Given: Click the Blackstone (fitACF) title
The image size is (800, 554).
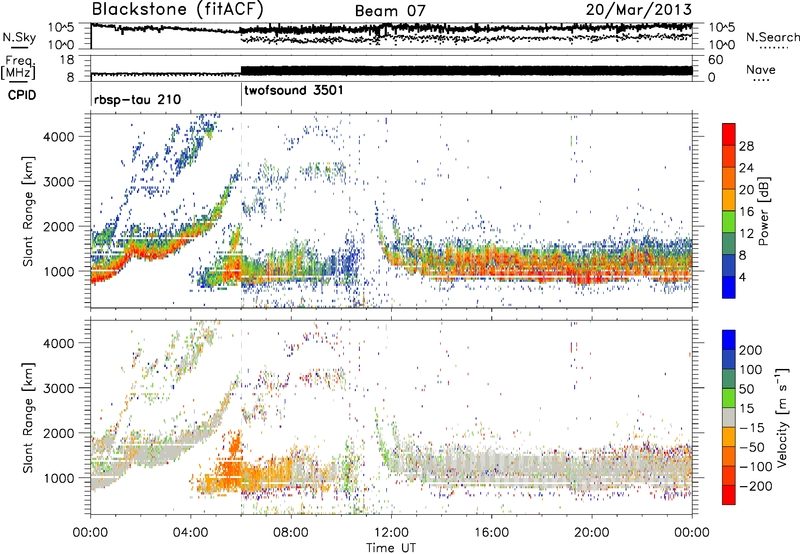Looking at the screenshot, I should (x=177, y=10).
